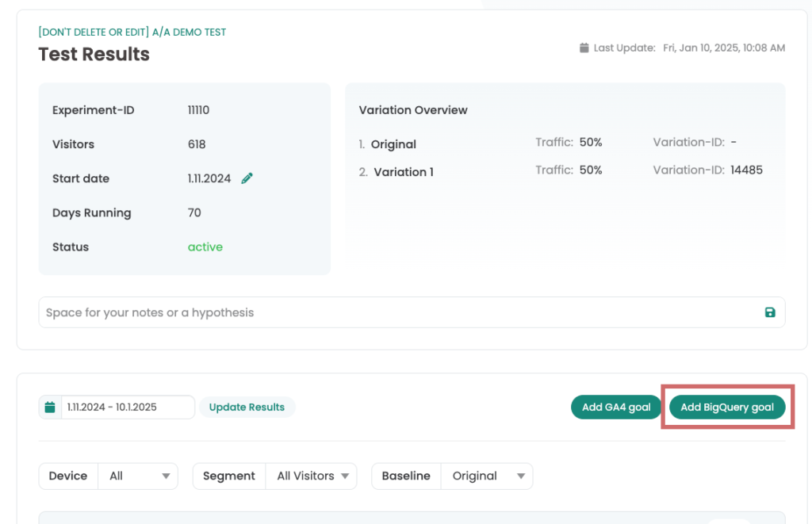
Task: Click the Baseline filter label
Action: click(x=406, y=476)
